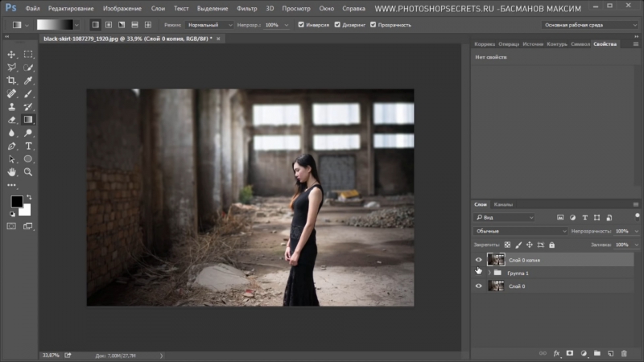Activate the Zoom magnifier tool
644x362 pixels.
pos(28,172)
